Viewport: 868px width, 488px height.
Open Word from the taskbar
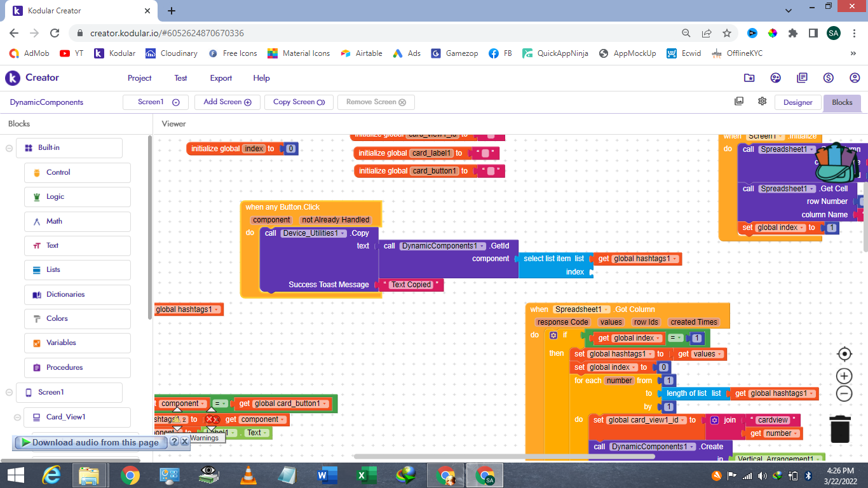point(327,475)
